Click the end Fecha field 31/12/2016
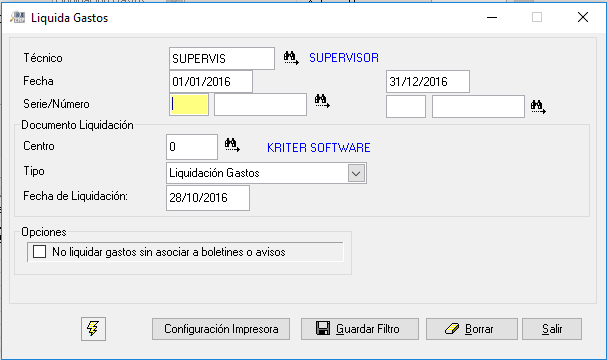This screenshot has width=607, height=360. pyautogui.click(x=428, y=82)
